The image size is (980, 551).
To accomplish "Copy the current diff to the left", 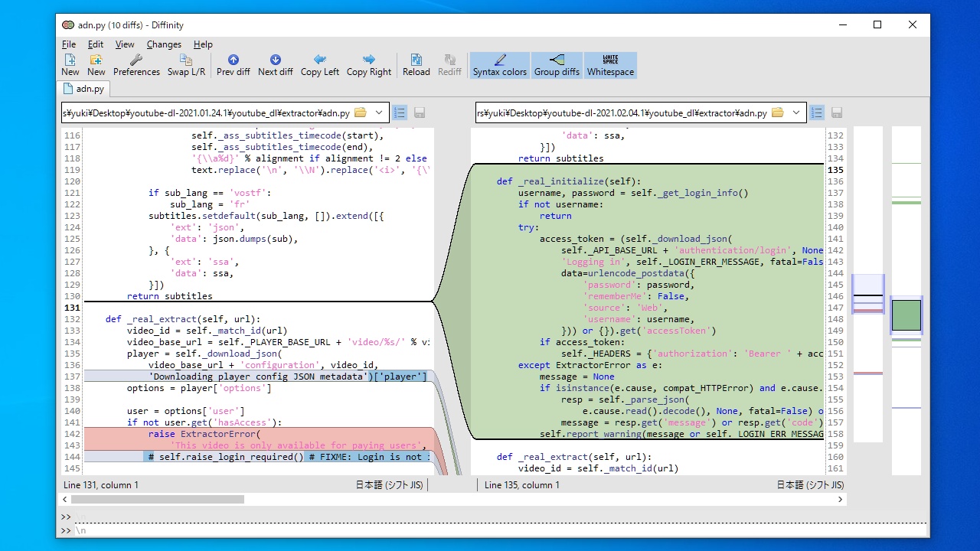I will [x=319, y=65].
